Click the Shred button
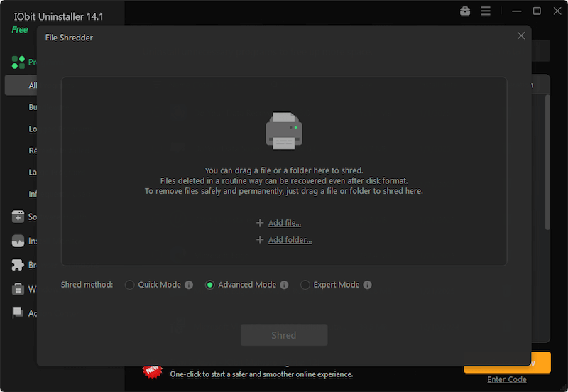The height and width of the screenshot is (392, 568). pyautogui.click(x=284, y=335)
